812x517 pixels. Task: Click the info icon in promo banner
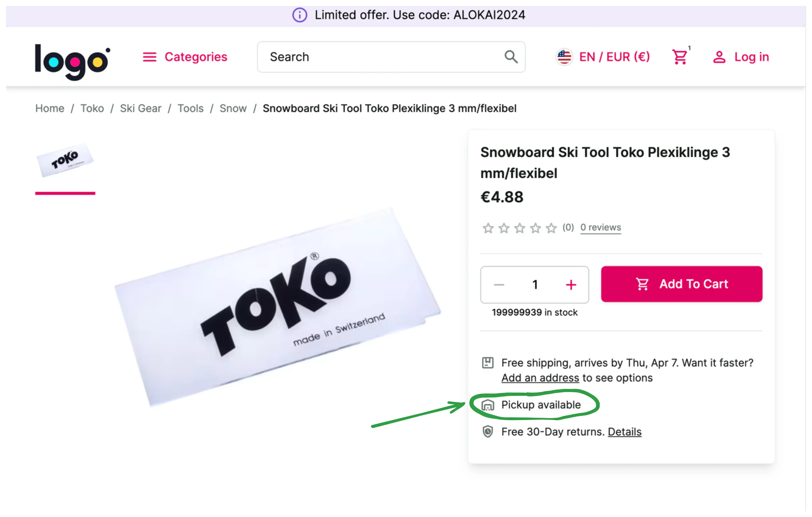click(299, 15)
